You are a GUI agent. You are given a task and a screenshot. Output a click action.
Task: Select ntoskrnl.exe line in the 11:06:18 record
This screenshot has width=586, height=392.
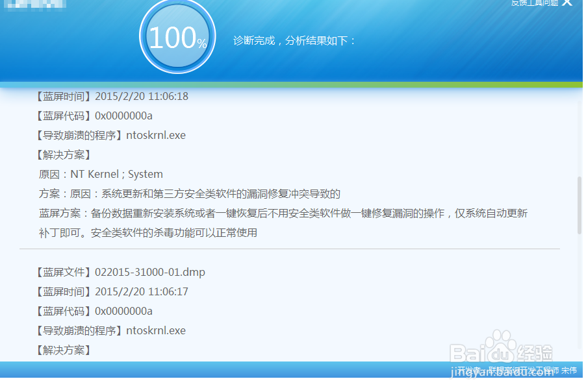110,135
